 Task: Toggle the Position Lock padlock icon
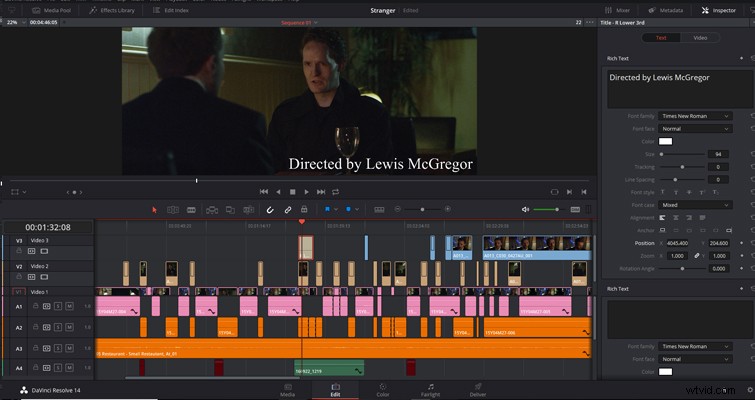coord(304,209)
